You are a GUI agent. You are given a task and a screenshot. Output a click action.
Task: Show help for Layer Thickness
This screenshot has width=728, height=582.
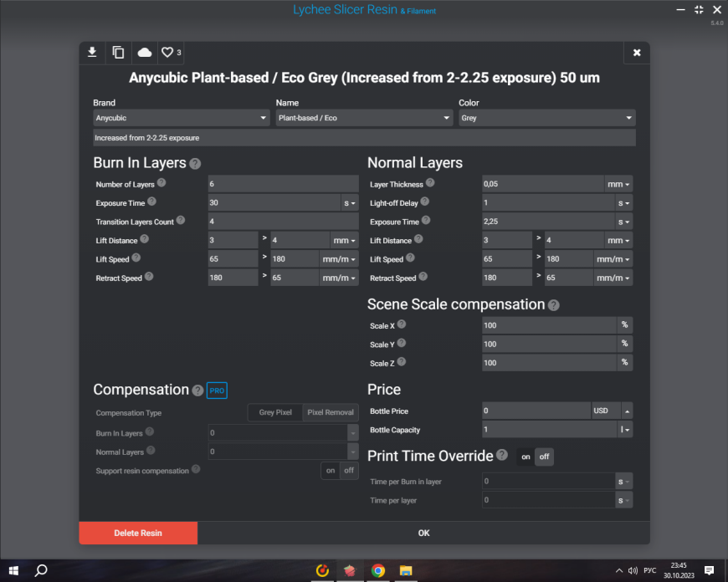[x=430, y=182]
